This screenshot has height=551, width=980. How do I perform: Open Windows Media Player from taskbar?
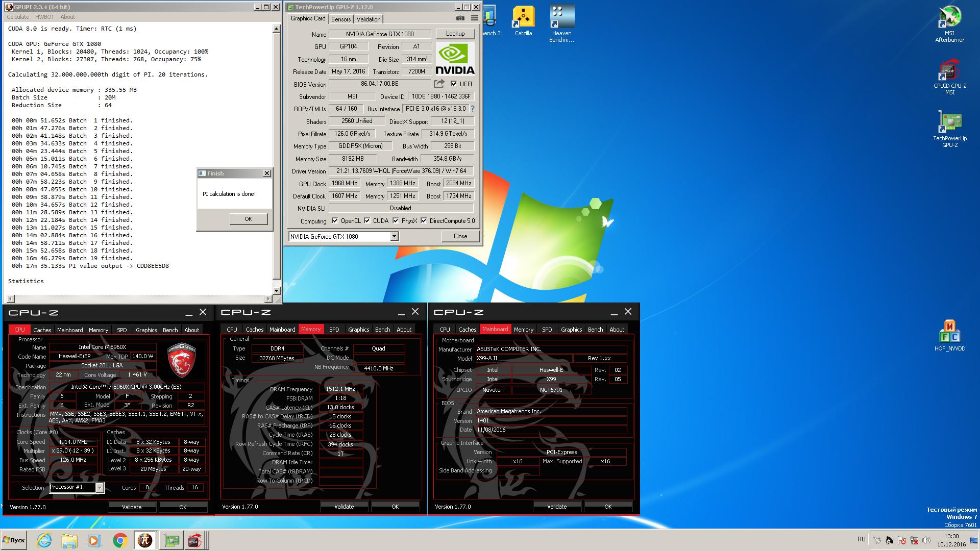click(94, 540)
